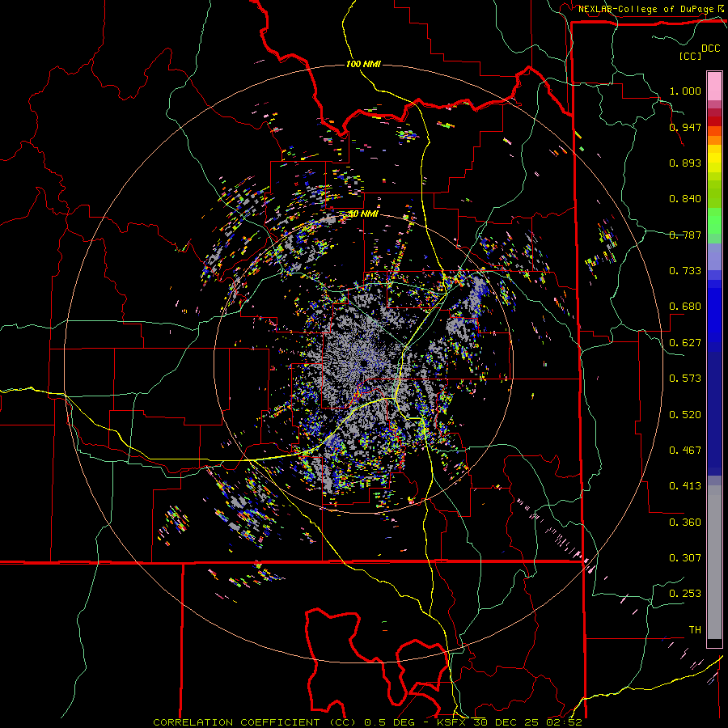Viewport: 728px width, 728px height.
Task: Click the 0.467 scale value
Action: [685, 451]
